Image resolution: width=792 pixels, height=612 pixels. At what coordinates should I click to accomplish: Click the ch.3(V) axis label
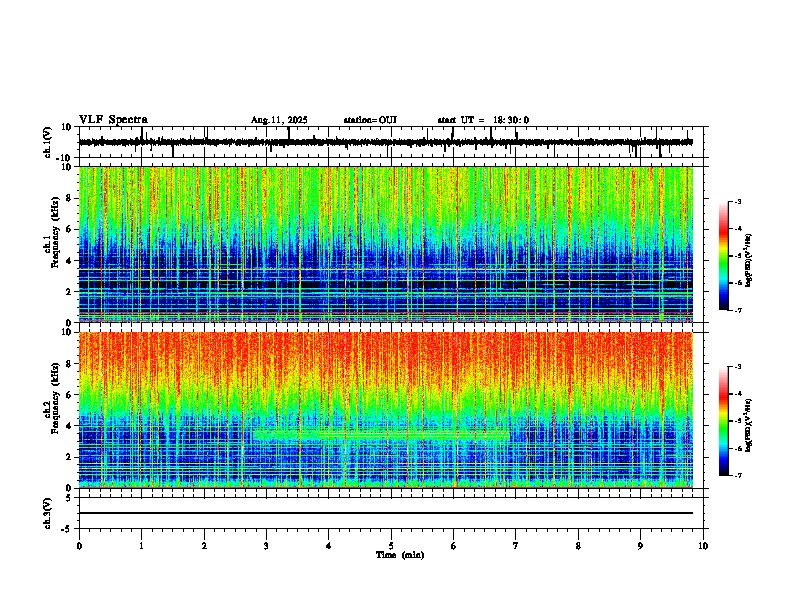point(49,513)
